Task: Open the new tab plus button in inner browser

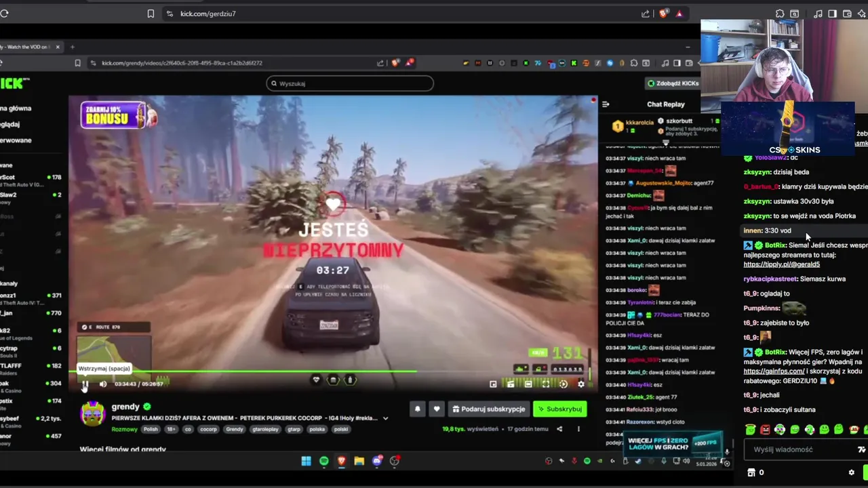Action: click(73, 47)
